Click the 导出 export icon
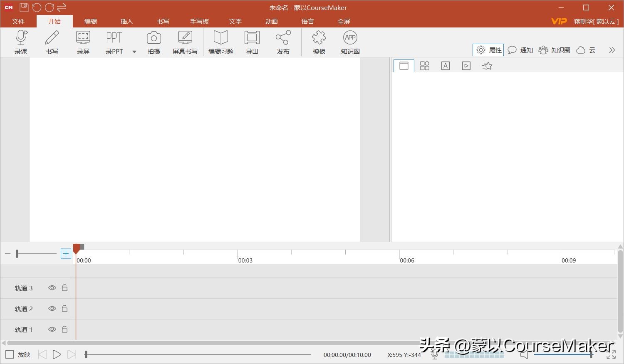624x364 pixels. 252,42
